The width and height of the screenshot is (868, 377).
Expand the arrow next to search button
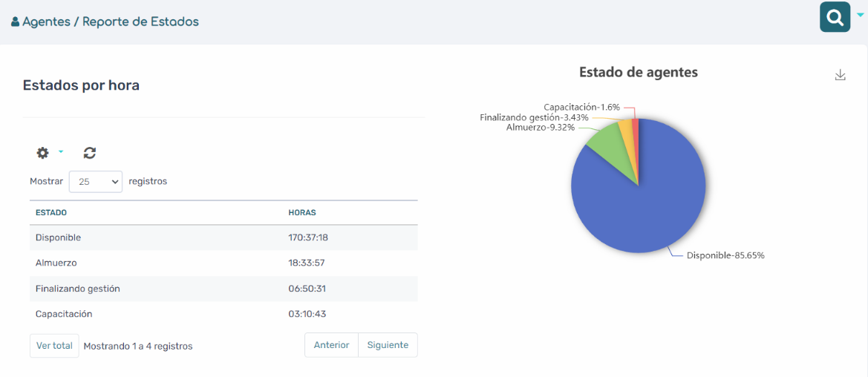pos(860,16)
